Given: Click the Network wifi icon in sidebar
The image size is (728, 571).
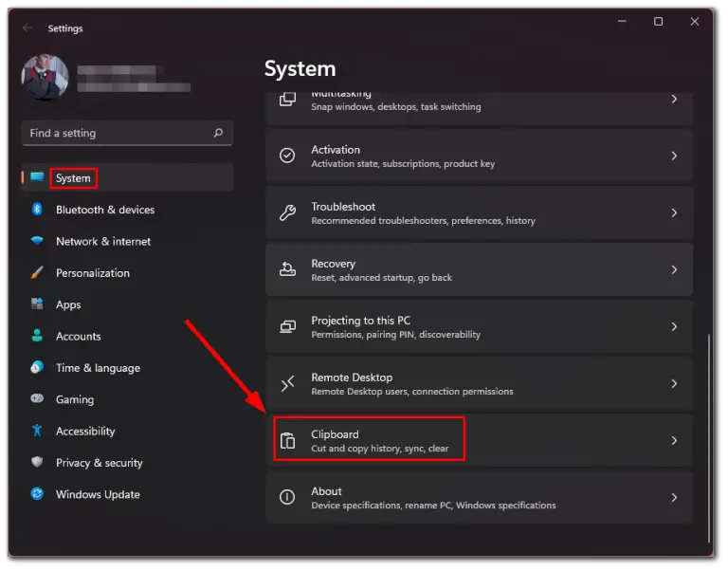Looking at the screenshot, I should tap(37, 241).
